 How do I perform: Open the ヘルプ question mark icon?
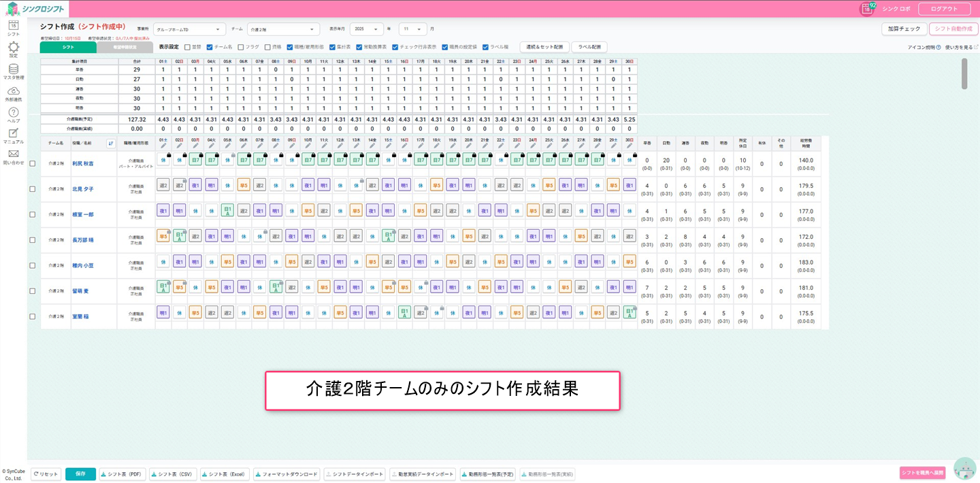[x=13, y=112]
